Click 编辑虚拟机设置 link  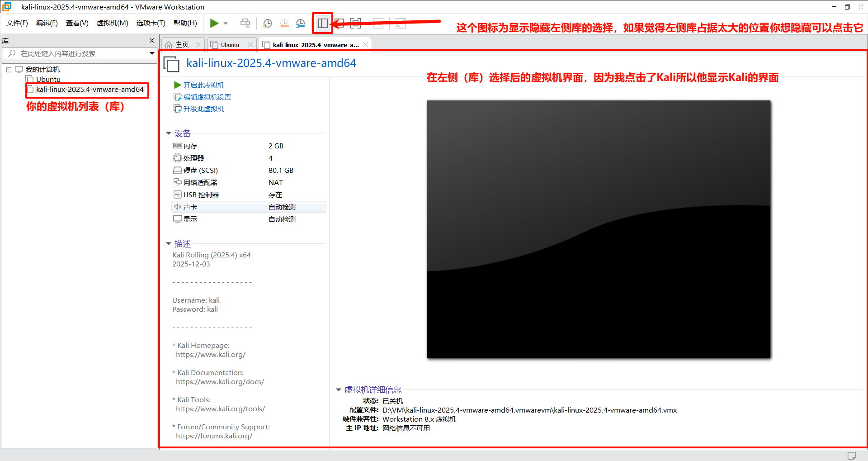pyautogui.click(x=207, y=97)
